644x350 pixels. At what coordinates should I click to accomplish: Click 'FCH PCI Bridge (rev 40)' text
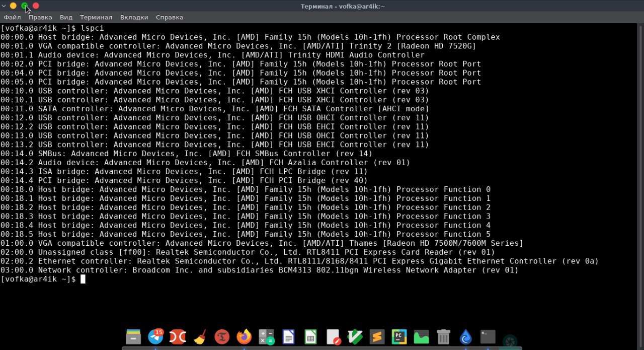(314, 180)
